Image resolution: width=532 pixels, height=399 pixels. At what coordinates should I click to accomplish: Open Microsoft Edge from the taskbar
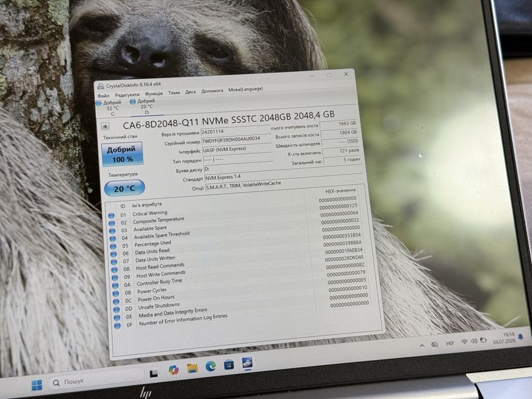point(211,367)
